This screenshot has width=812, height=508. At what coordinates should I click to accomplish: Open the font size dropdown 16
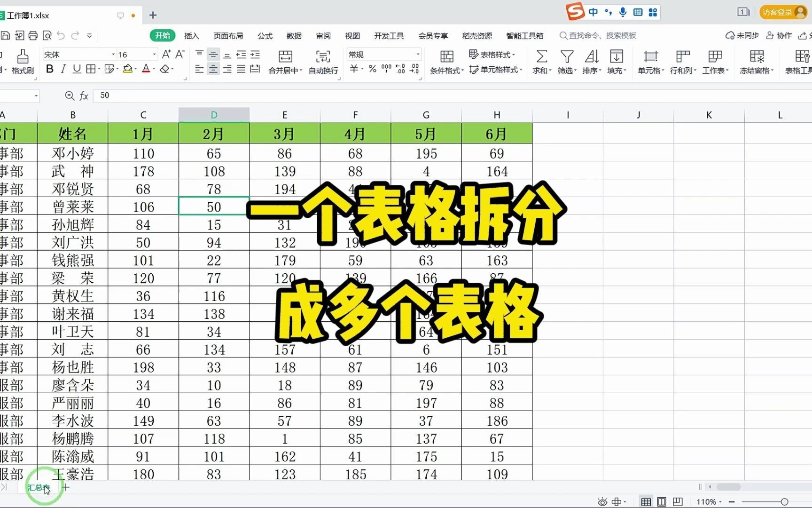point(154,55)
